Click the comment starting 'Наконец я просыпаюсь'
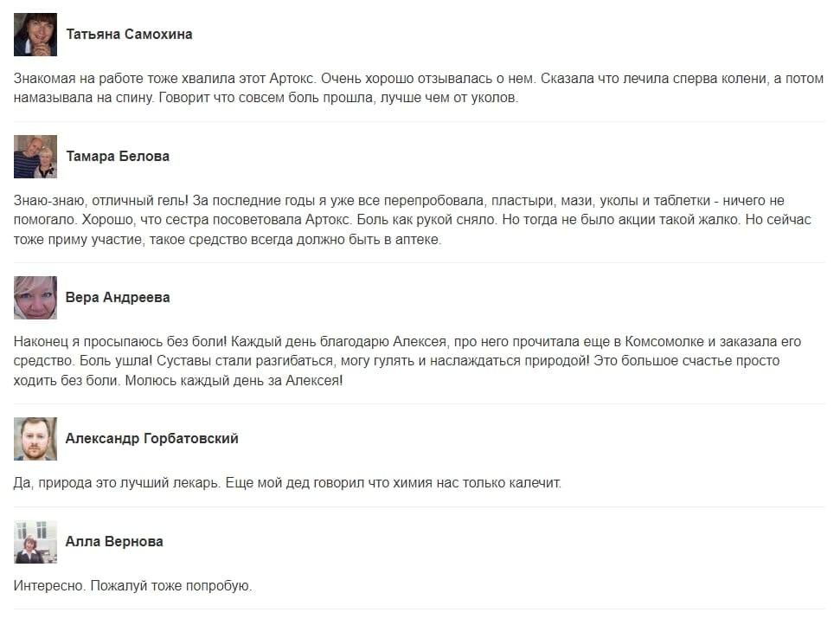 407,361
